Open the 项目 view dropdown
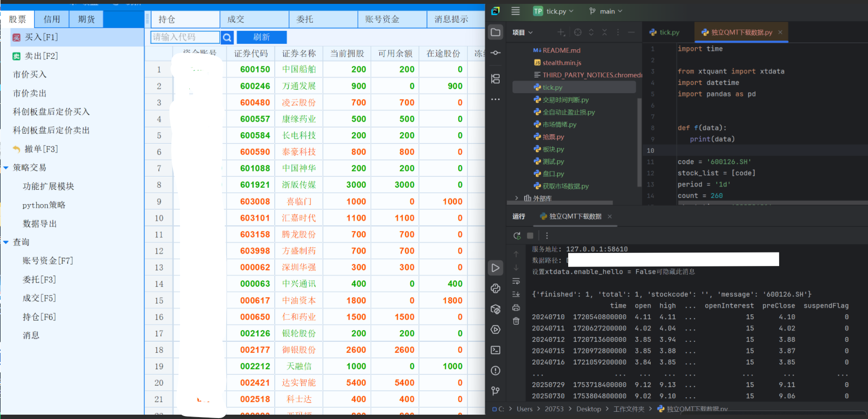868x419 pixels. pyautogui.click(x=522, y=32)
